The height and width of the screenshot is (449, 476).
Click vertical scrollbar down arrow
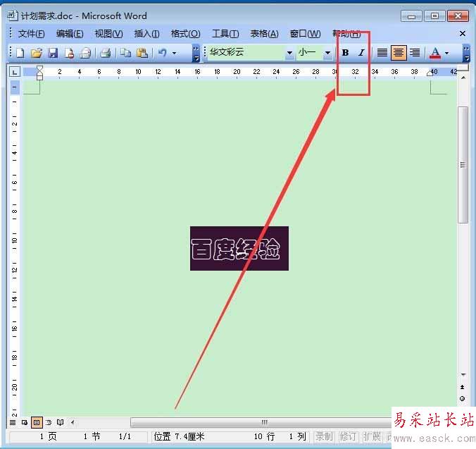[463, 374]
